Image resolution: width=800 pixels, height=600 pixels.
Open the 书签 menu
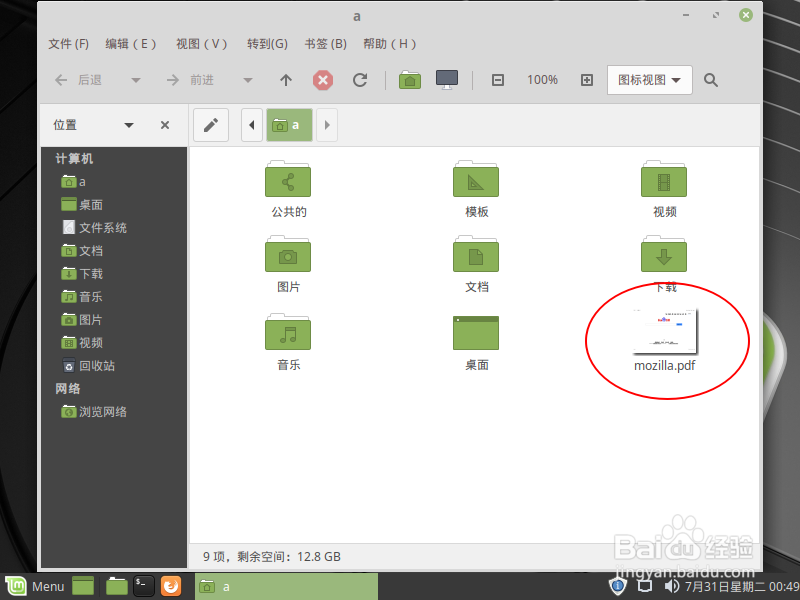pyautogui.click(x=325, y=43)
